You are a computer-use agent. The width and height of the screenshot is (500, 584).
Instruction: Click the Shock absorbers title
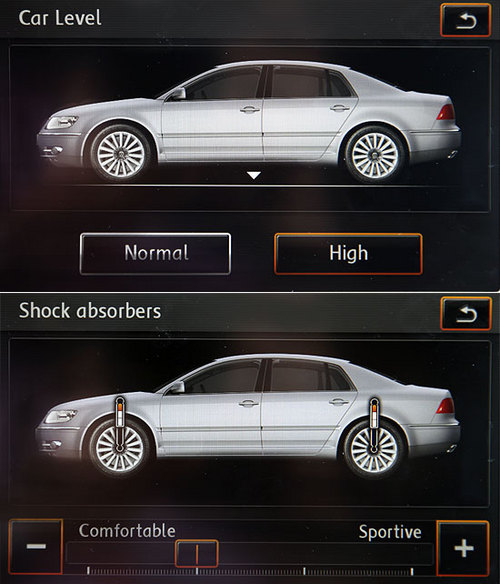[90, 311]
